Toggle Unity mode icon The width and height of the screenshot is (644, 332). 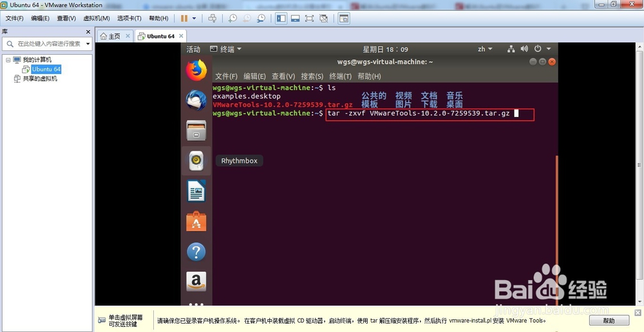click(324, 19)
